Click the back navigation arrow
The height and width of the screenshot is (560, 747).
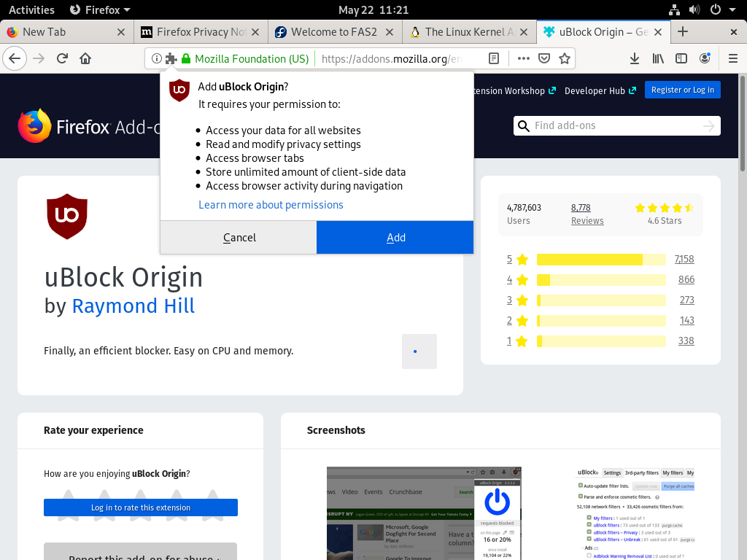15,58
